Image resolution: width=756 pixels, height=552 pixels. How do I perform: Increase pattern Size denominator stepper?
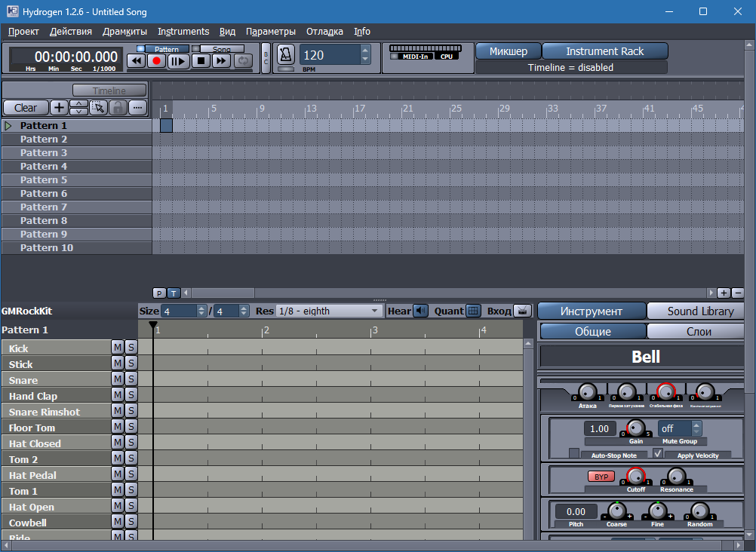click(x=244, y=308)
